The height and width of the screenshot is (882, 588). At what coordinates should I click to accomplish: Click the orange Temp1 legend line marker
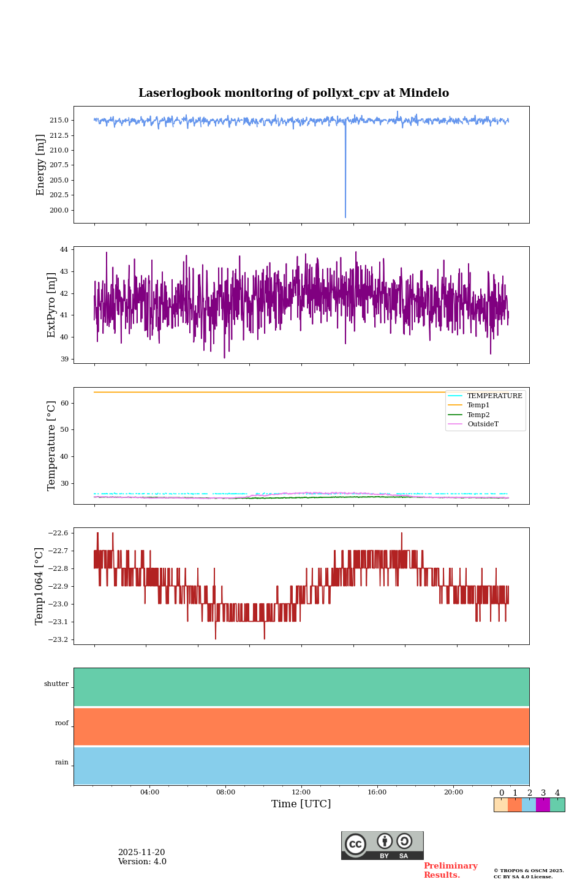[x=455, y=405]
